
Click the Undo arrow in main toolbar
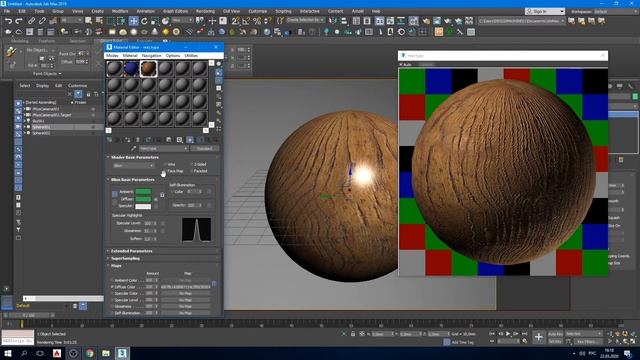click(x=8, y=20)
